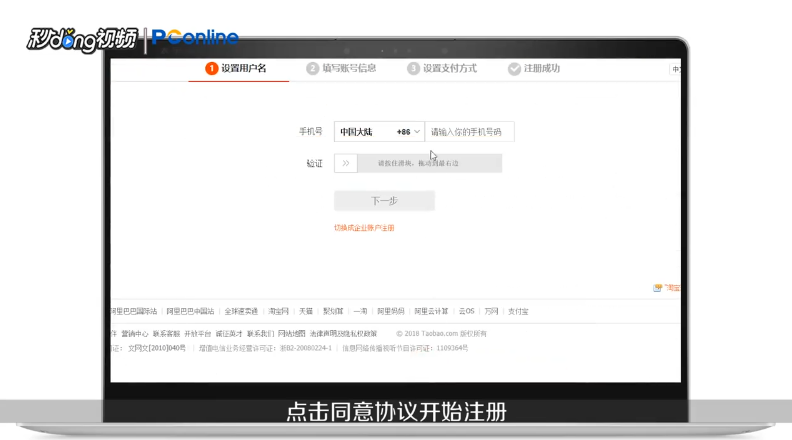Click the 注册成功 checkmark icon
The height and width of the screenshot is (440, 792).
coord(514,69)
